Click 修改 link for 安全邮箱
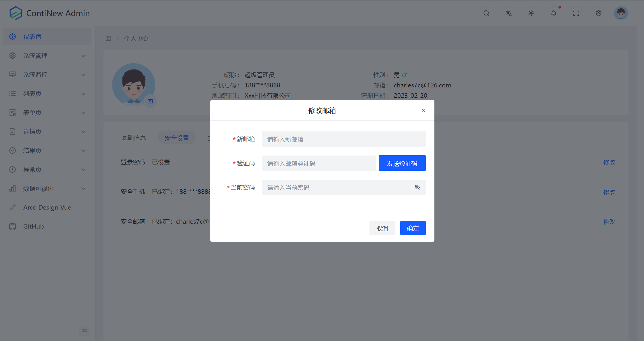 click(x=609, y=221)
